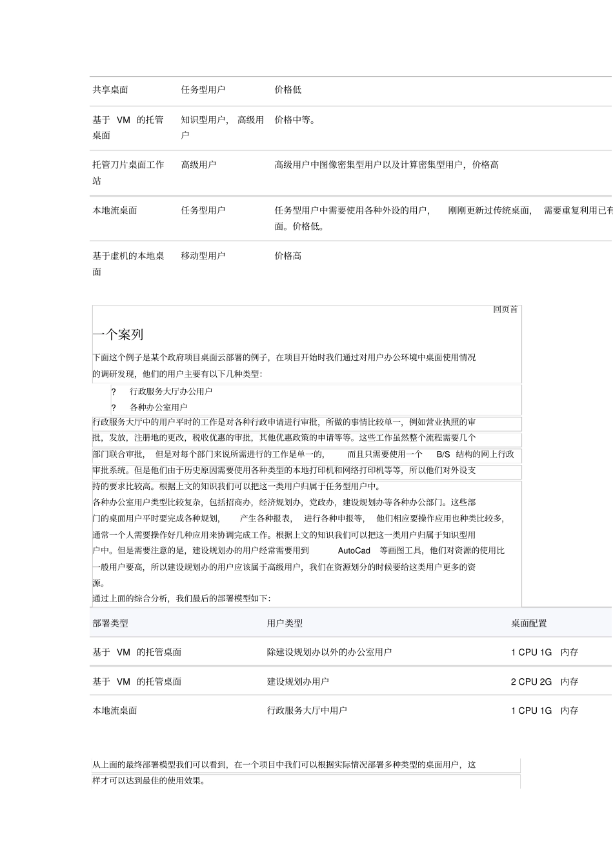This screenshot has height=868, width=613.
Task: Click the B/S text in paragraph
Action: (443, 454)
